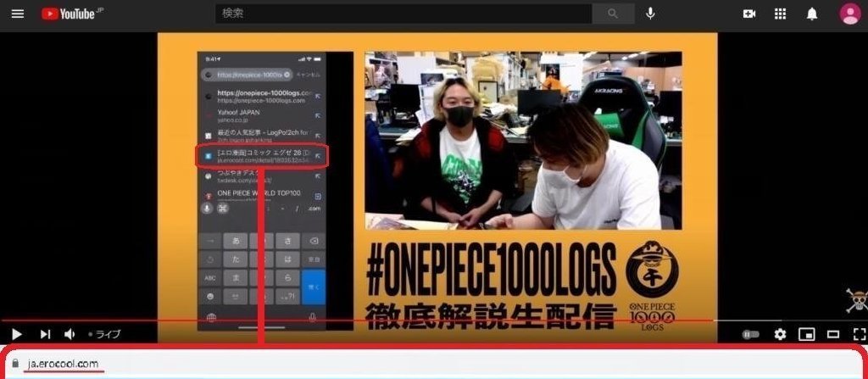
Task: Click the magnifier search button
Action: tap(613, 14)
